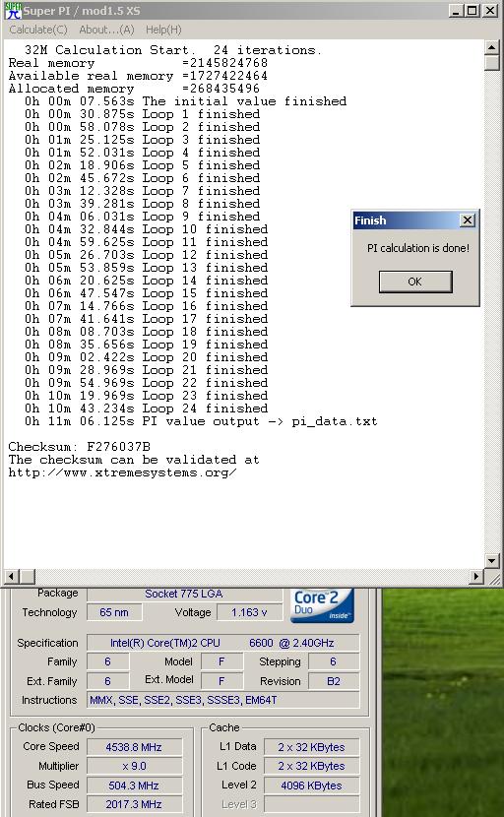Click the xtremesystems.org URL text
This screenshot has width=504, height=817.
click(122, 472)
